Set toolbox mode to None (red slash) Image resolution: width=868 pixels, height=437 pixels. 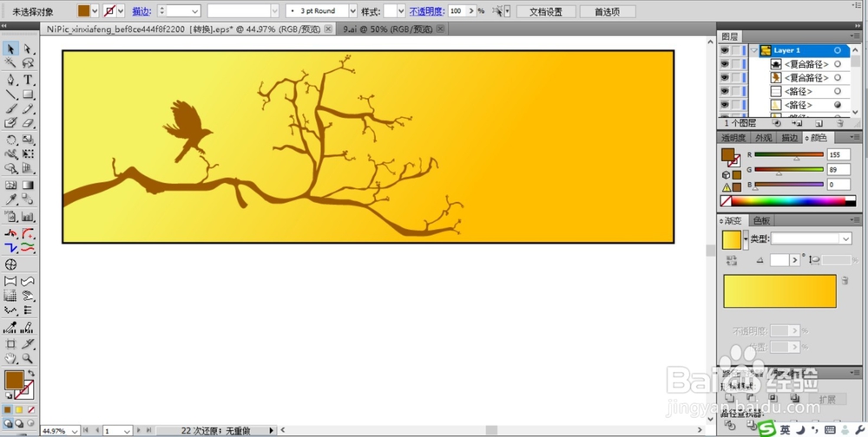tap(31, 410)
